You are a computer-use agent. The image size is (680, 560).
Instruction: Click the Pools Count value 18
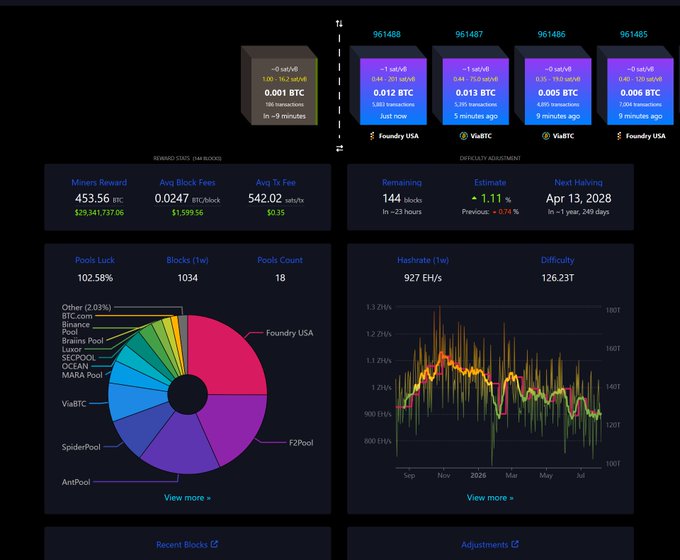(x=280, y=278)
